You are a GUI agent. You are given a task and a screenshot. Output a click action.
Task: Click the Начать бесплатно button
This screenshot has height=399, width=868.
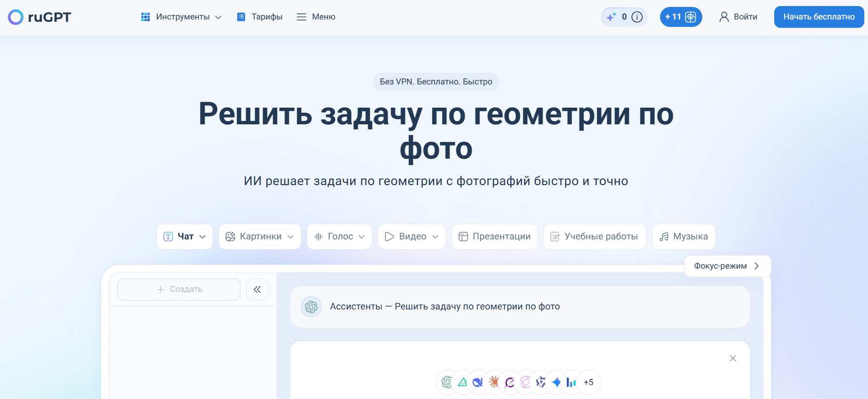pyautogui.click(x=819, y=17)
